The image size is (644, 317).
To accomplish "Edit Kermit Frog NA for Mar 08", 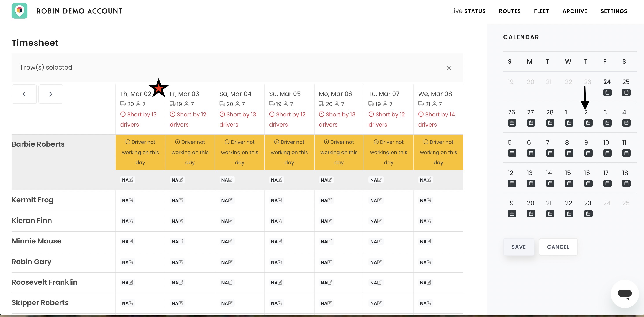I will (x=426, y=200).
